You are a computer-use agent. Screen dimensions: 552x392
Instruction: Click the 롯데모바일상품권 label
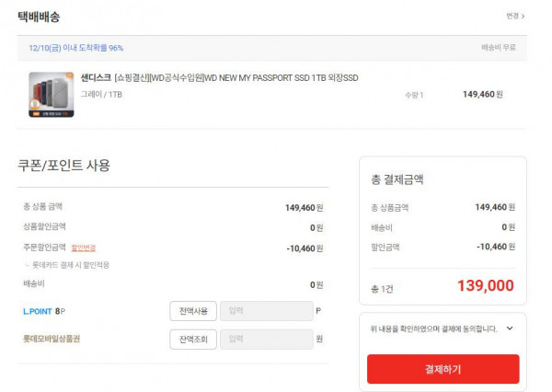(x=52, y=339)
